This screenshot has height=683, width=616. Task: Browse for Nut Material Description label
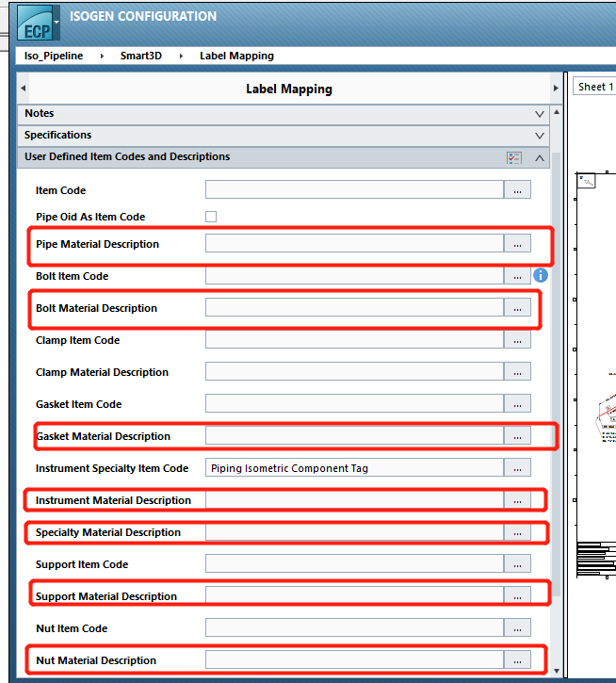(x=517, y=659)
